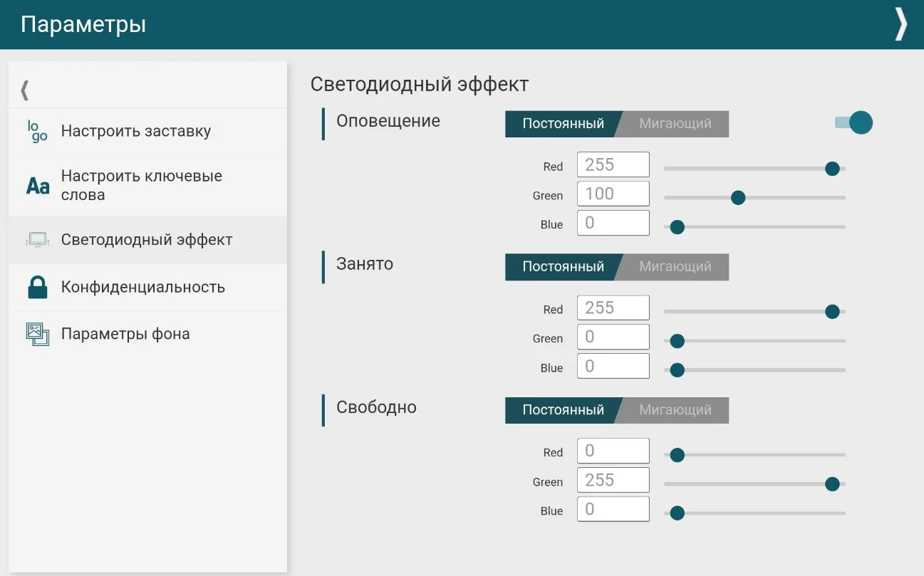Open Параметры фона settings
This screenshot has height=576, width=924.
point(125,334)
